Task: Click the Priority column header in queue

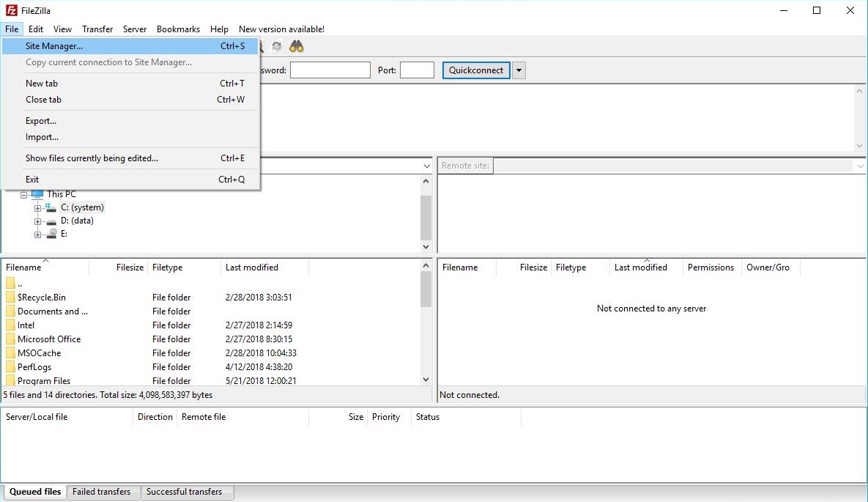Action: 390,417
